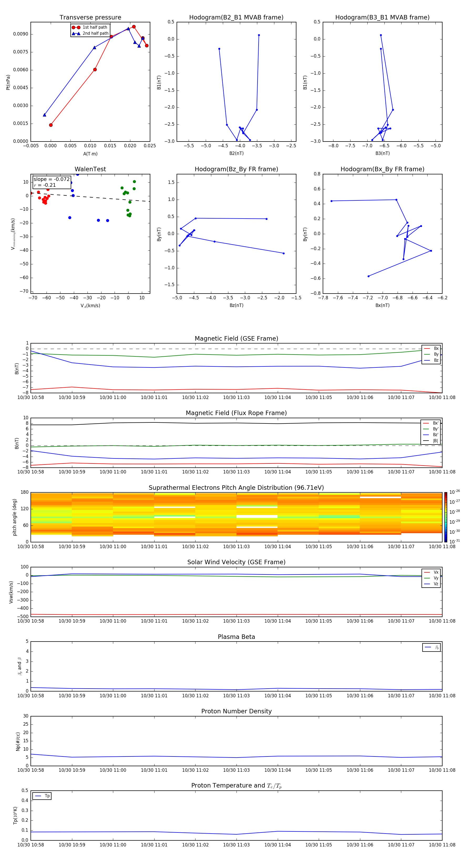
Task: Click the 'Hodogram(B2_B1 MVAB frame)' title
Action: click(236, 18)
